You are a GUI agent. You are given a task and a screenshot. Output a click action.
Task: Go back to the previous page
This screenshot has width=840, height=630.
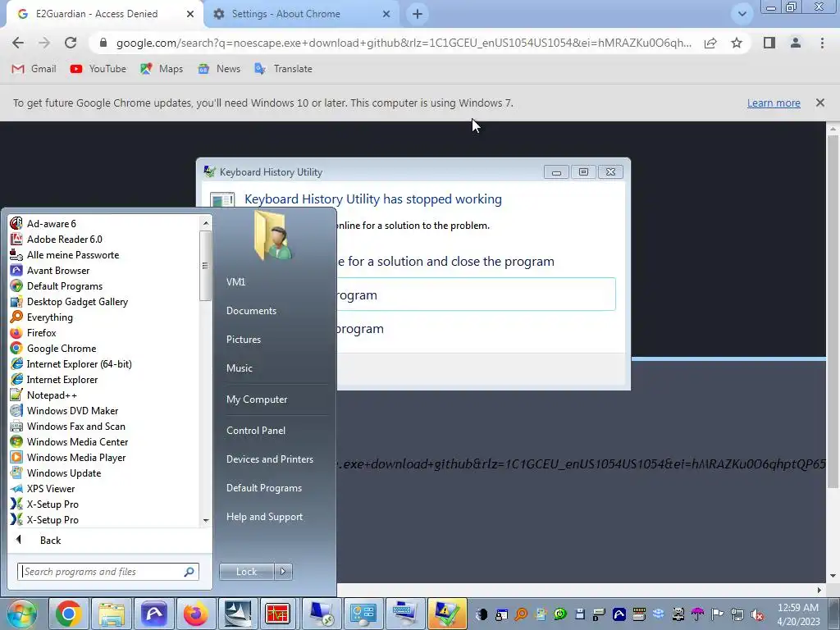(18, 43)
